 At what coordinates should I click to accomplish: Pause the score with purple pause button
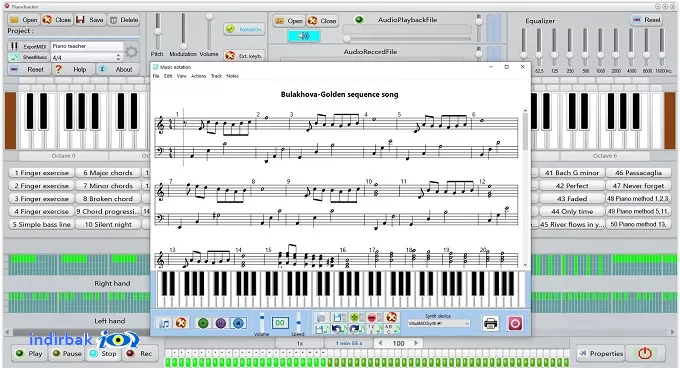click(x=221, y=323)
